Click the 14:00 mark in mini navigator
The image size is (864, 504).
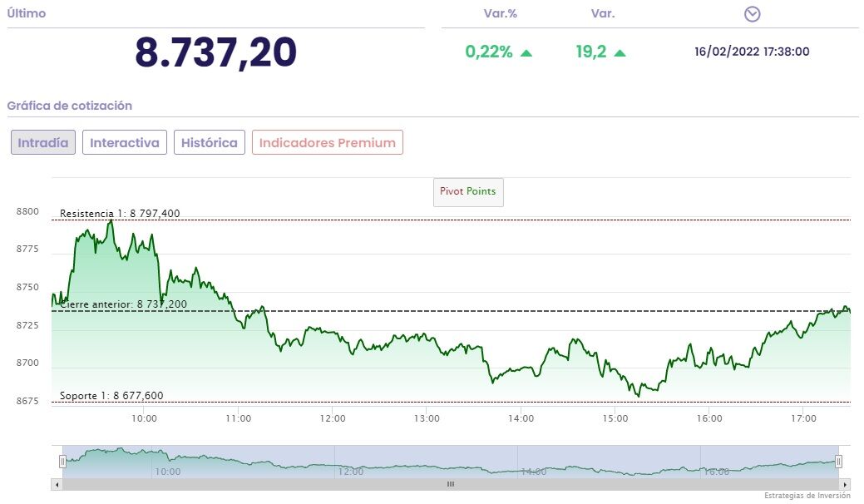(532, 472)
